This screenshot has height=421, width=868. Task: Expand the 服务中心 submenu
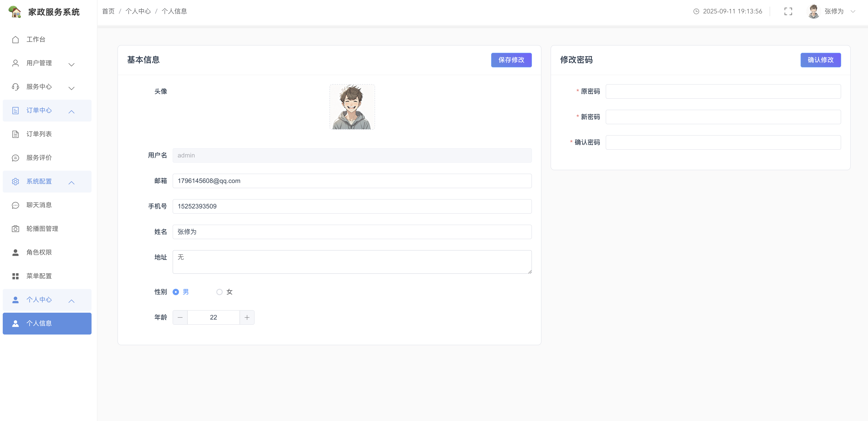[x=47, y=87]
